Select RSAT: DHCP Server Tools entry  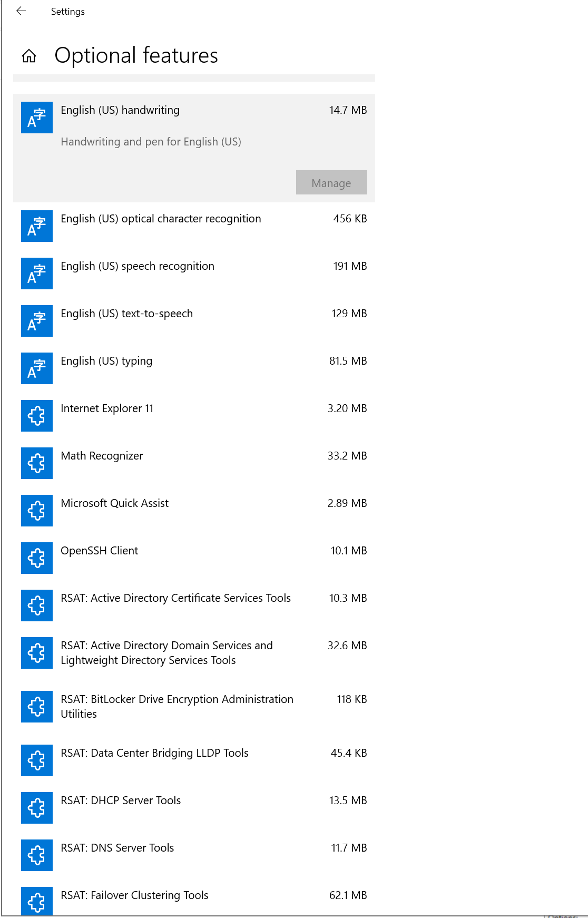pyautogui.click(x=121, y=801)
